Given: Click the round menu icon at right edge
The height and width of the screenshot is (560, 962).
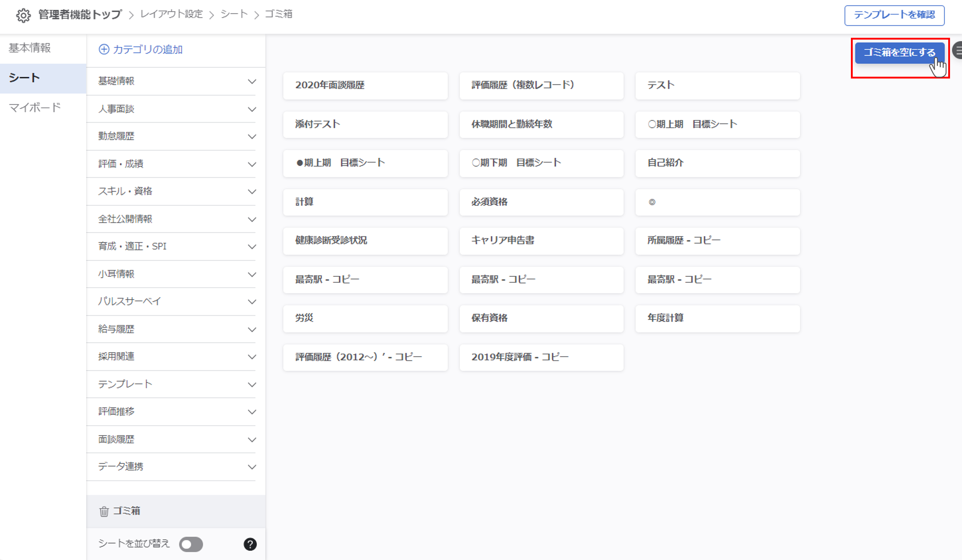Looking at the screenshot, I should [x=957, y=50].
